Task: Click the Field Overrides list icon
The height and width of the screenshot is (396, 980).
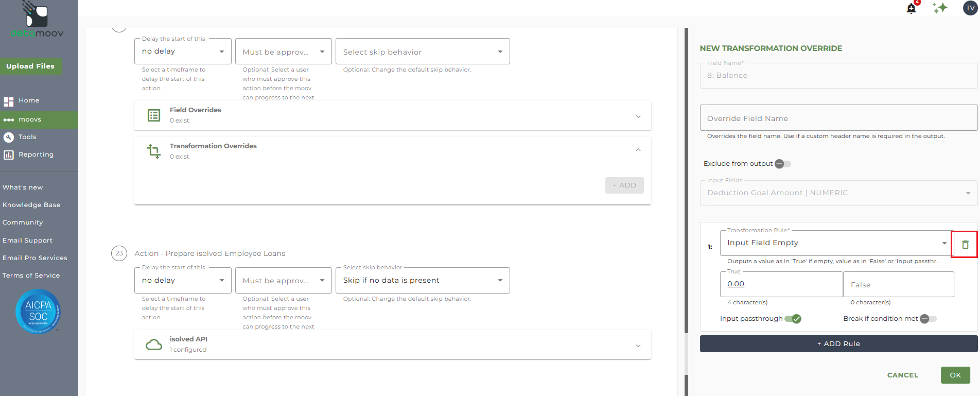Action: (x=154, y=115)
